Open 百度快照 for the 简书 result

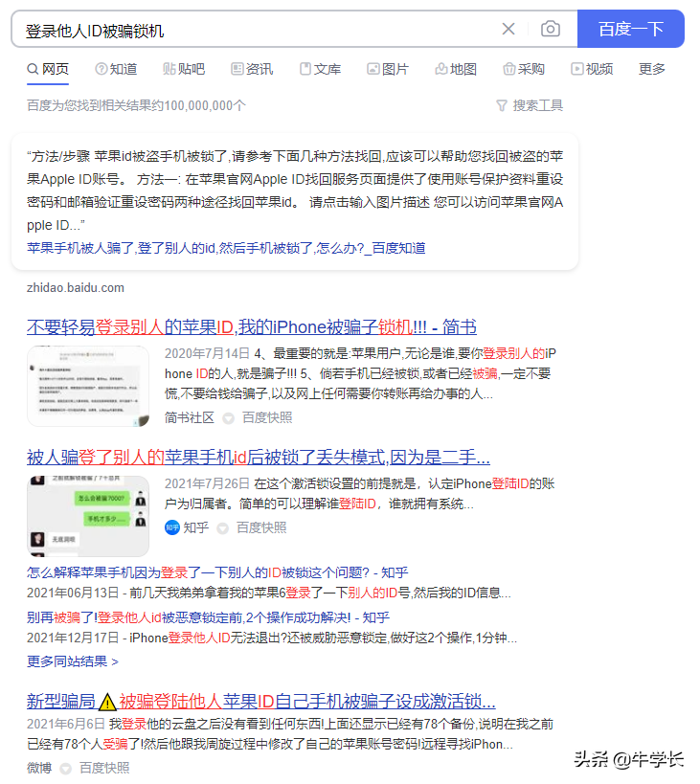[267, 417]
